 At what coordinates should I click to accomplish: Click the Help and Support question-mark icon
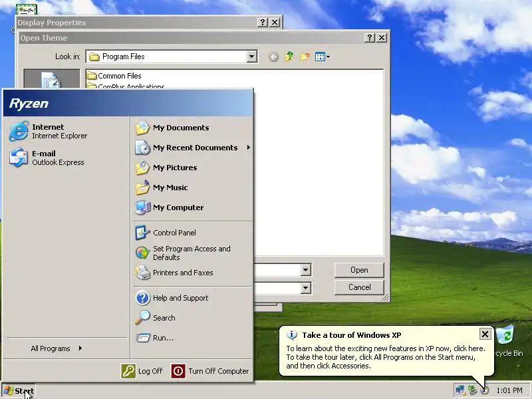coord(142,298)
